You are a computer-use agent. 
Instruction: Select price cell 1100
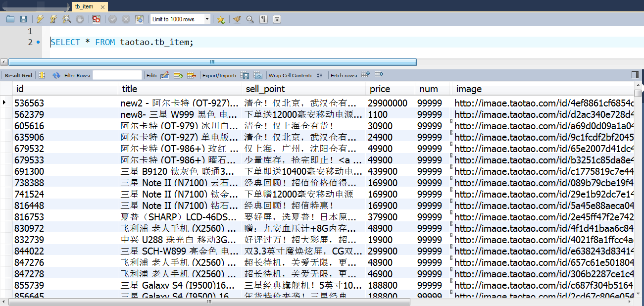[391, 114]
